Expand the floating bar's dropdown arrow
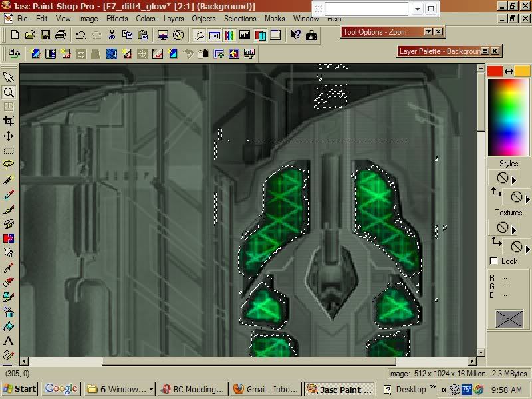 (x=418, y=9)
